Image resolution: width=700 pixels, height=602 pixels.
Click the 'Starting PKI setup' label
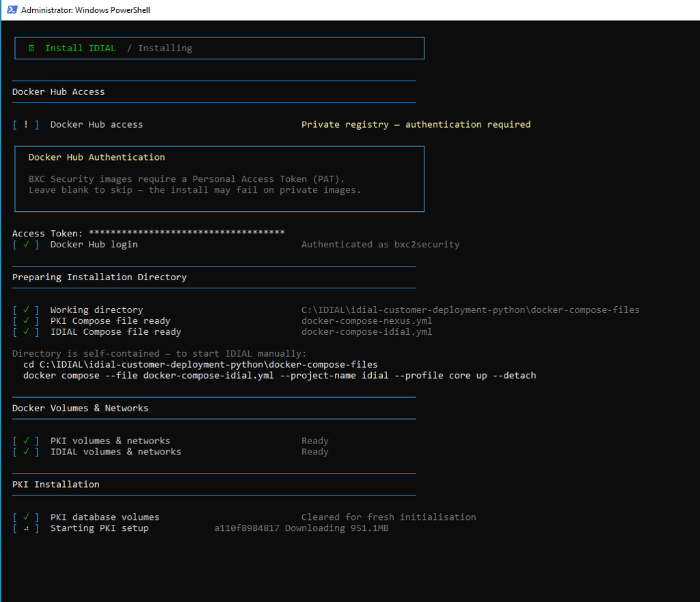pyautogui.click(x=100, y=528)
